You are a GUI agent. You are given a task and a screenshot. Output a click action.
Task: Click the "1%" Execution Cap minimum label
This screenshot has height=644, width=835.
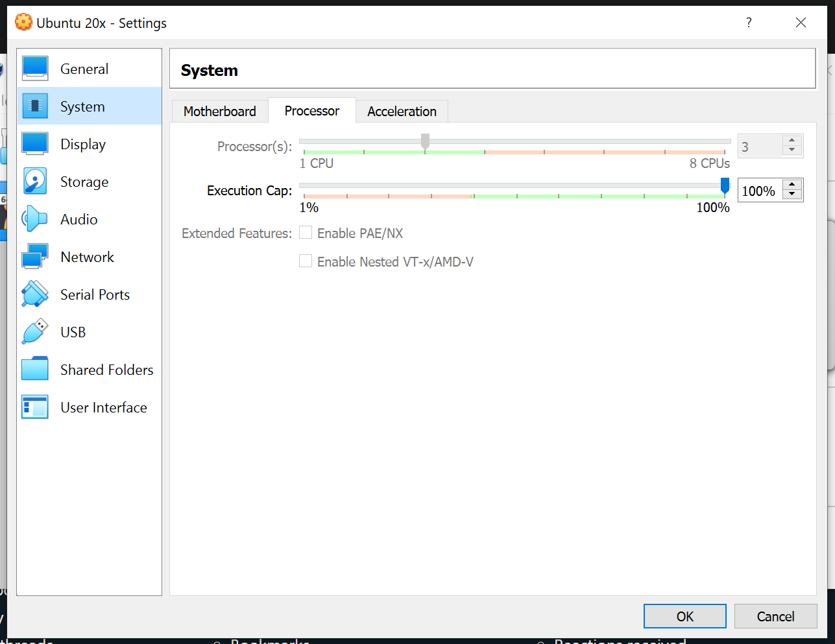(309, 208)
